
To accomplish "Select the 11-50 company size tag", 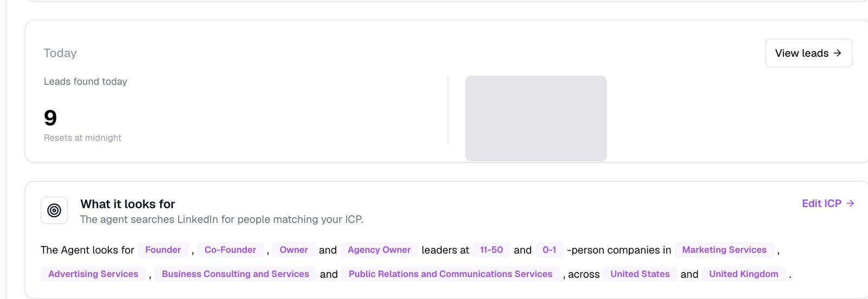I will pyautogui.click(x=492, y=250).
